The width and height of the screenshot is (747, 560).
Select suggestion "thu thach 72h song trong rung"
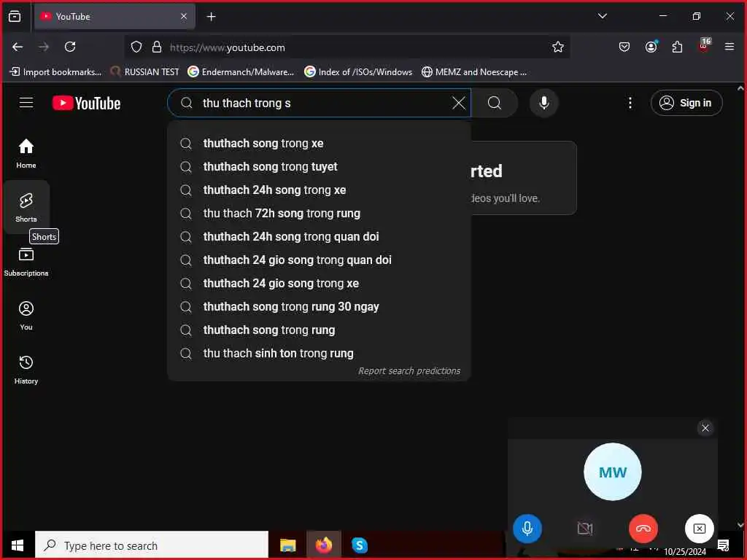319,214
